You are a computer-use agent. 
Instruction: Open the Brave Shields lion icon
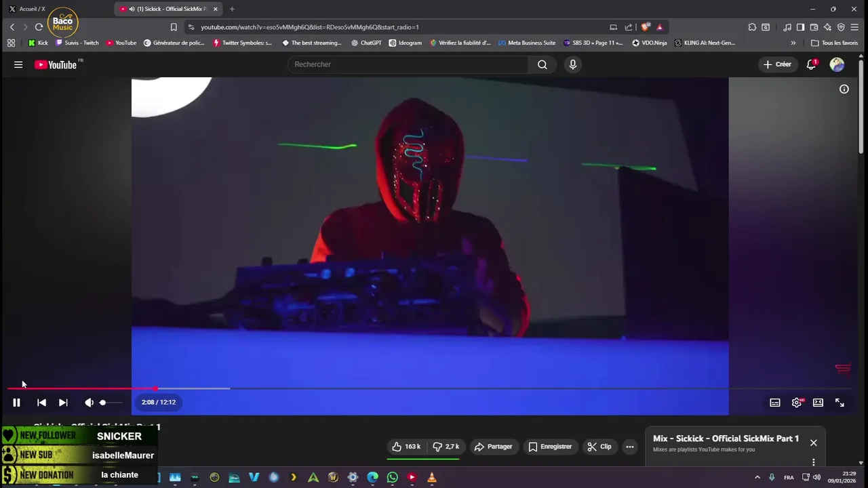tap(645, 27)
